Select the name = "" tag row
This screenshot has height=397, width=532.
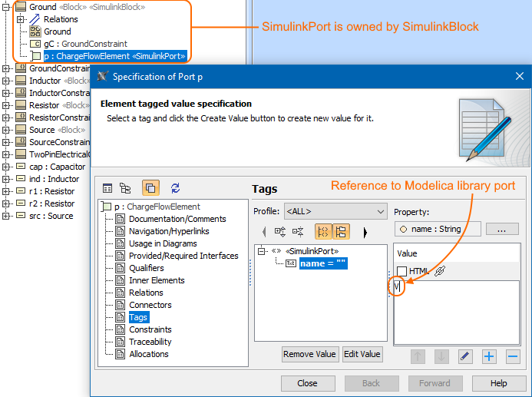click(323, 263)
